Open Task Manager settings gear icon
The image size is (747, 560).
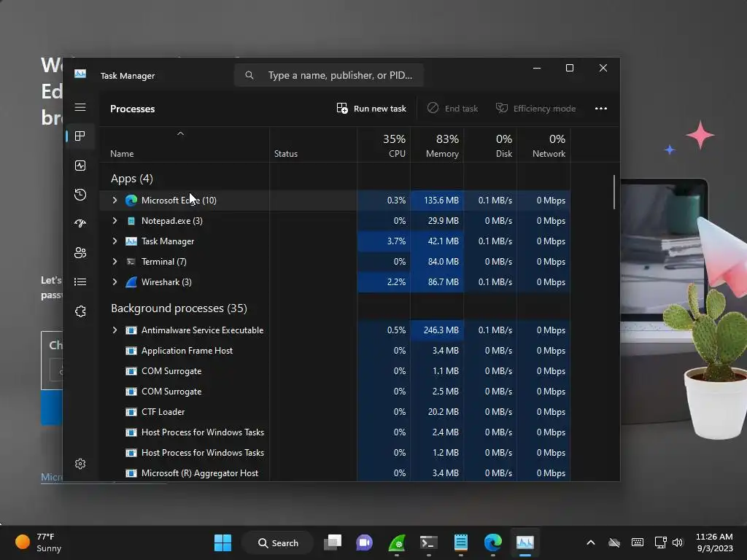80,464
